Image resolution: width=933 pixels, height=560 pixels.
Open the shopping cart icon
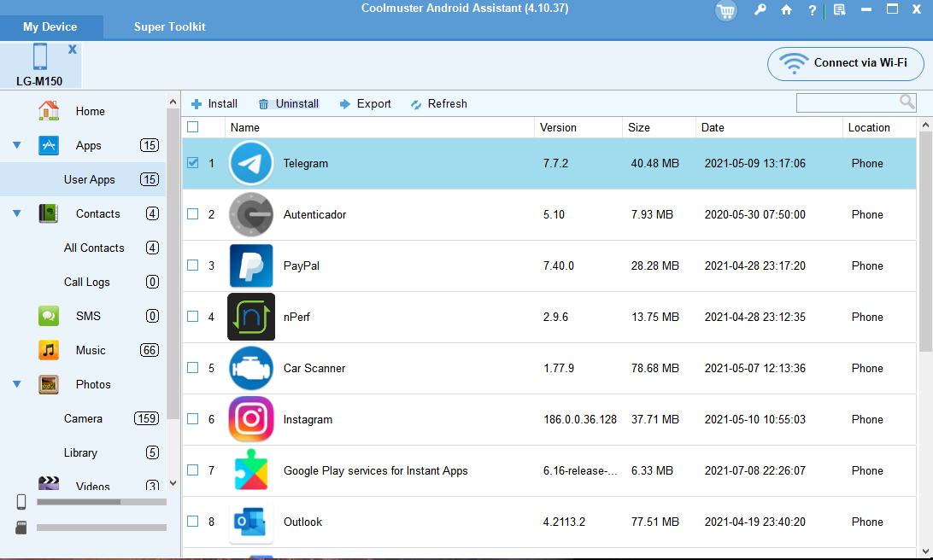pyautogui.click(x=726, y=11)
